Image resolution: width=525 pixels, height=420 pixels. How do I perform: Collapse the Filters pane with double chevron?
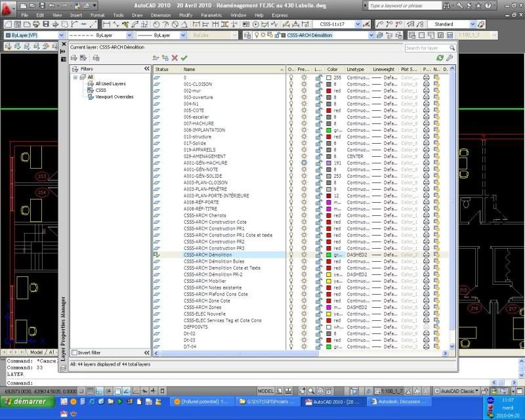(x=146, y=68)
